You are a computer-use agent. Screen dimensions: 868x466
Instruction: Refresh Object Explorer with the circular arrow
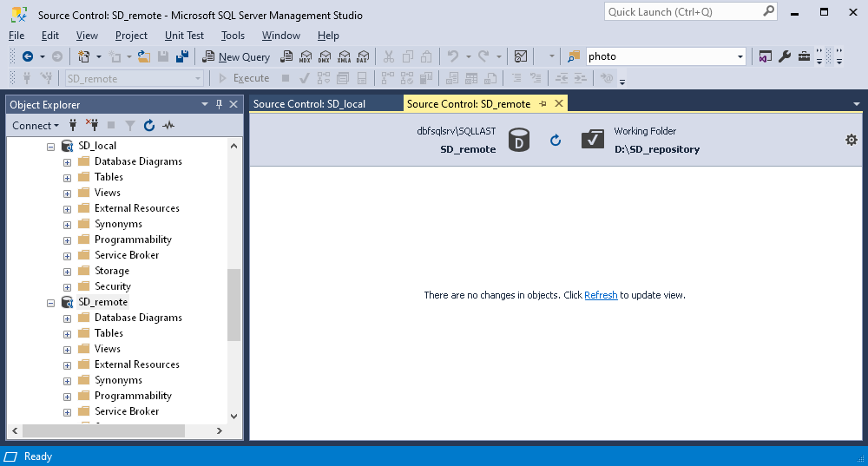point(149,126)
